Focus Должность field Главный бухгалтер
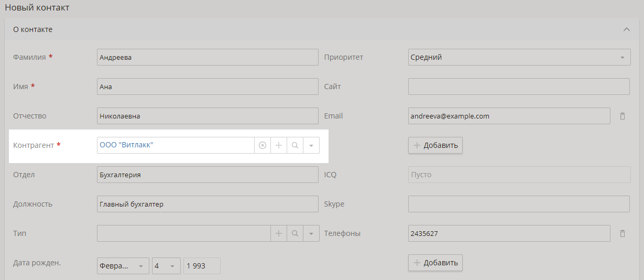 pyautogui.click(x=208, y=204)
